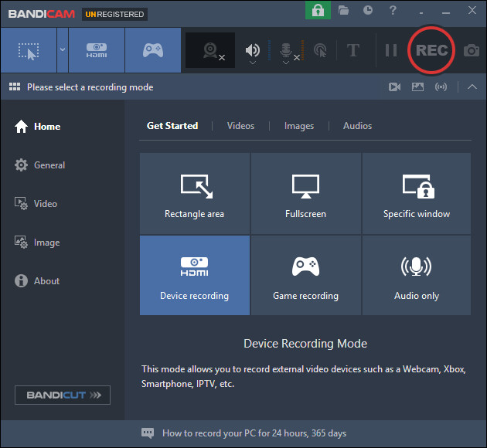Toggle the webcam overlay
This screenshot has width=487, height=448.
coord(211,50)
